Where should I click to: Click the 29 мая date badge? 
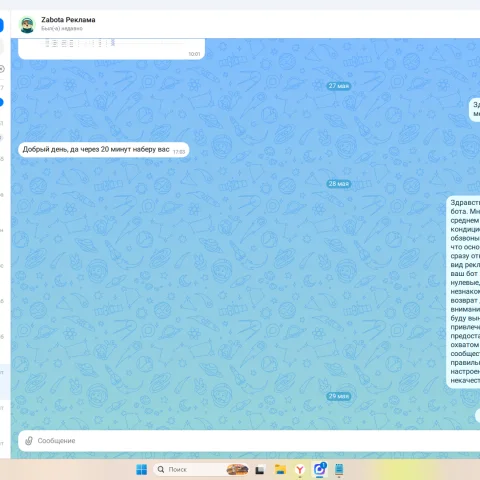click(338, 396)
